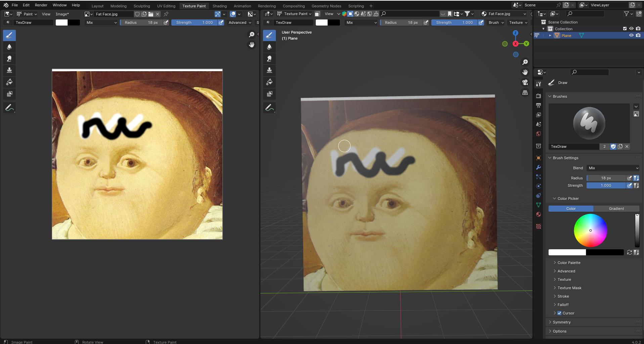The image size is (644, 344).
Task: Unlink the Fat Face.jpg image
Action: (x=158, y=14)
